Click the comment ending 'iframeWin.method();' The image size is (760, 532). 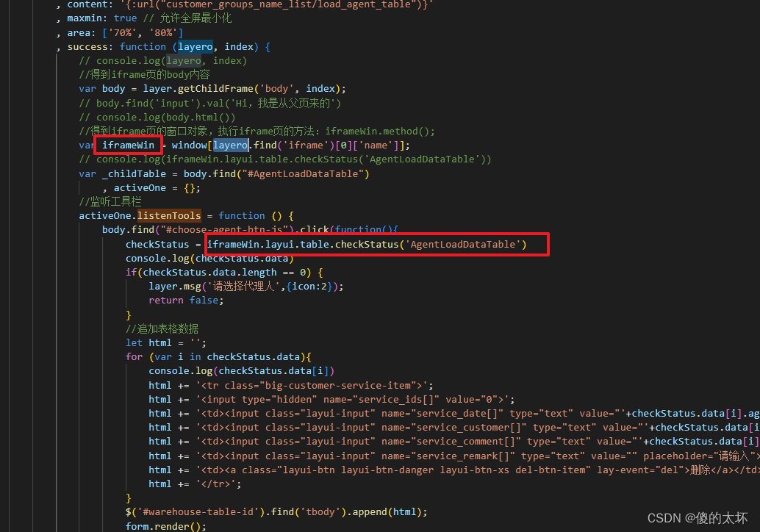tap(257, 132)
